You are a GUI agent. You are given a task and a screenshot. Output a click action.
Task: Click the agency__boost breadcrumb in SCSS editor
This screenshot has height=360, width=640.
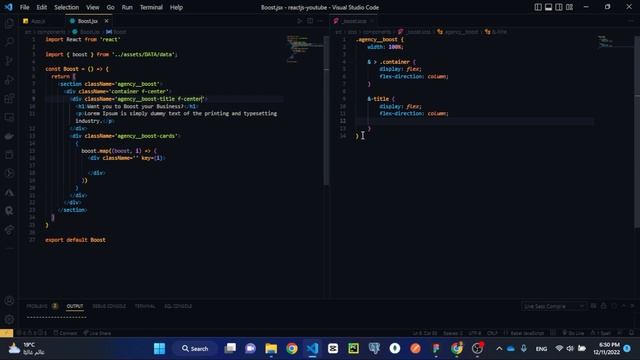(x=458, y=31)
